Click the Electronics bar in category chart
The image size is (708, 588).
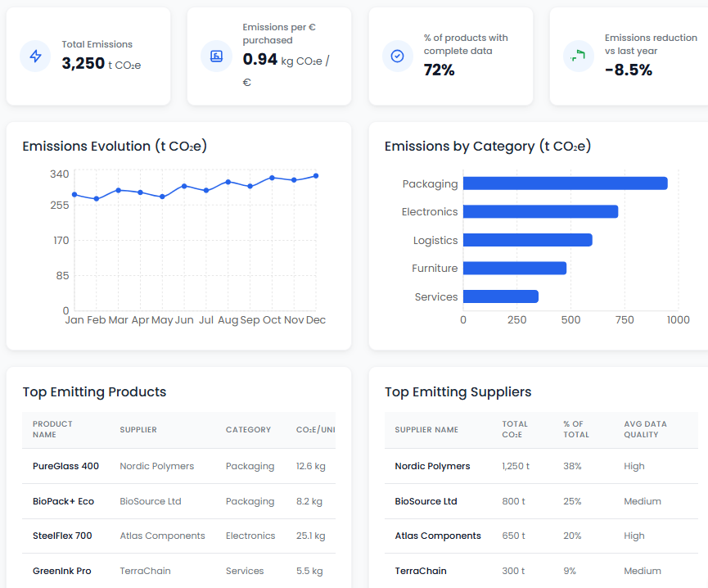coord(540,212)
